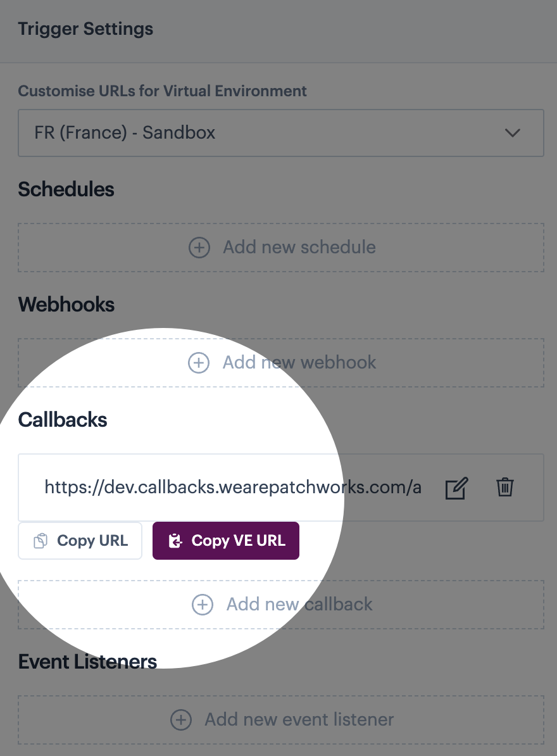Select the Add new schedule label
This screenshot has width=557, height=756.
(x=299, y=248)
